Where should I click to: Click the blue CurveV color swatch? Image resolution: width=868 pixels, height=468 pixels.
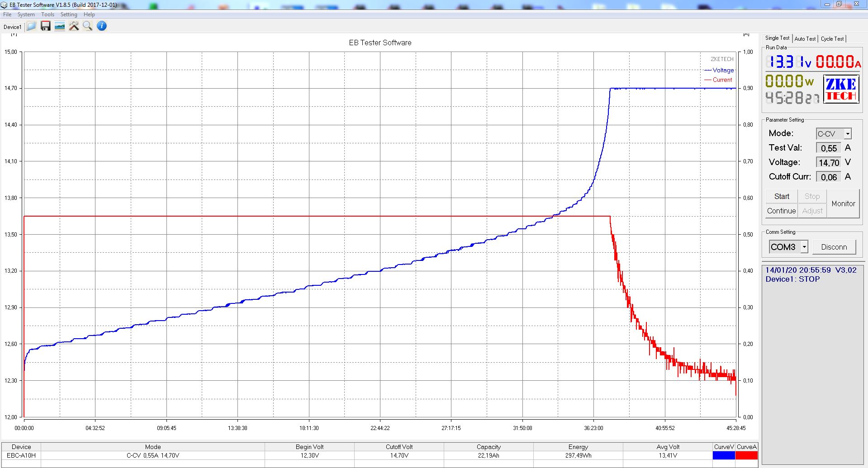[x=724, y=455]
